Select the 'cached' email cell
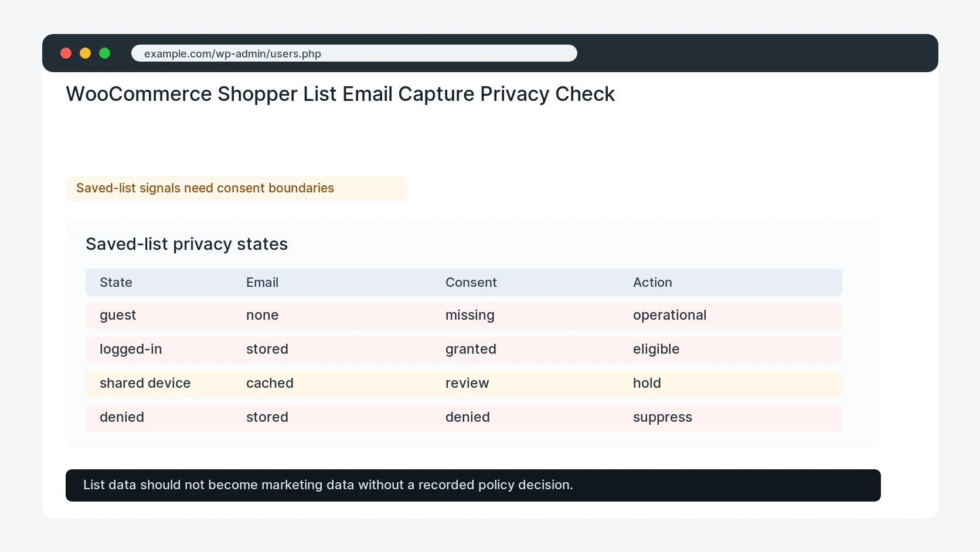 tap(270, 384)
